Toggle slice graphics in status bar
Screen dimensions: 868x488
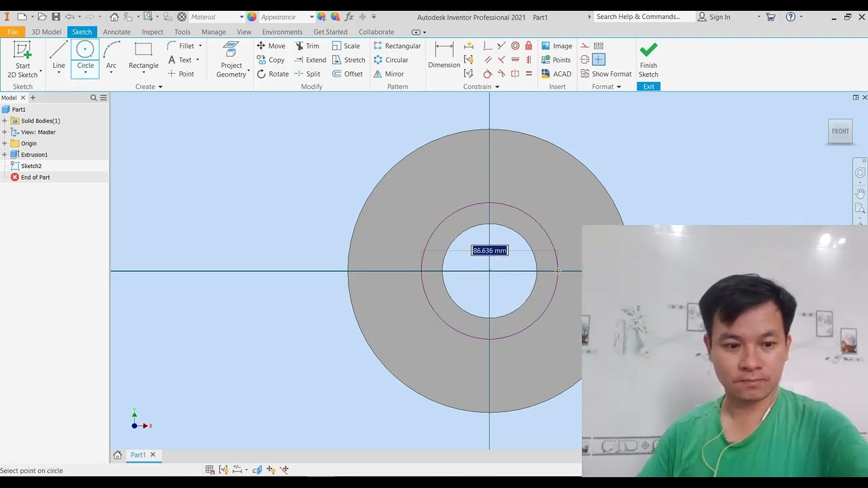[x=257, y=470]
